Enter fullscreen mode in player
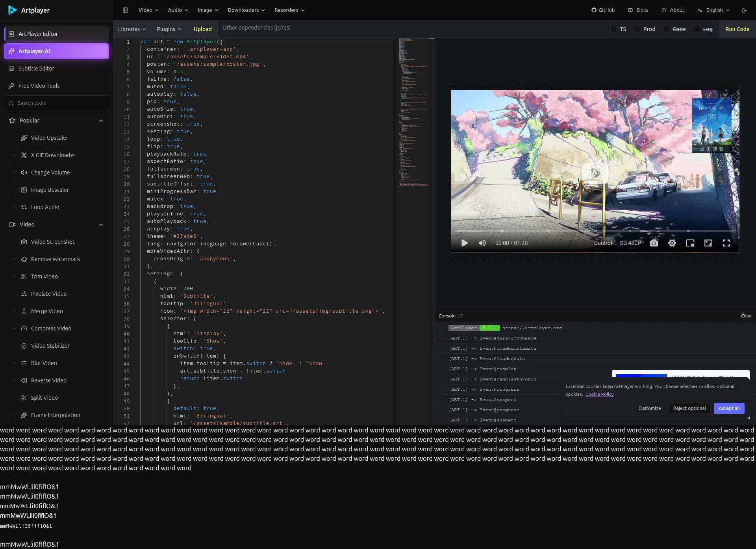 point(726,243)
